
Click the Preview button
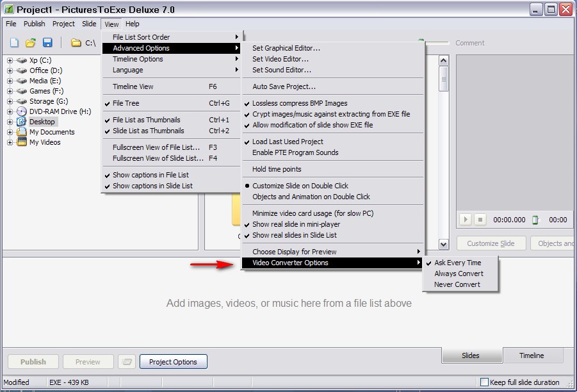[88, 362]
